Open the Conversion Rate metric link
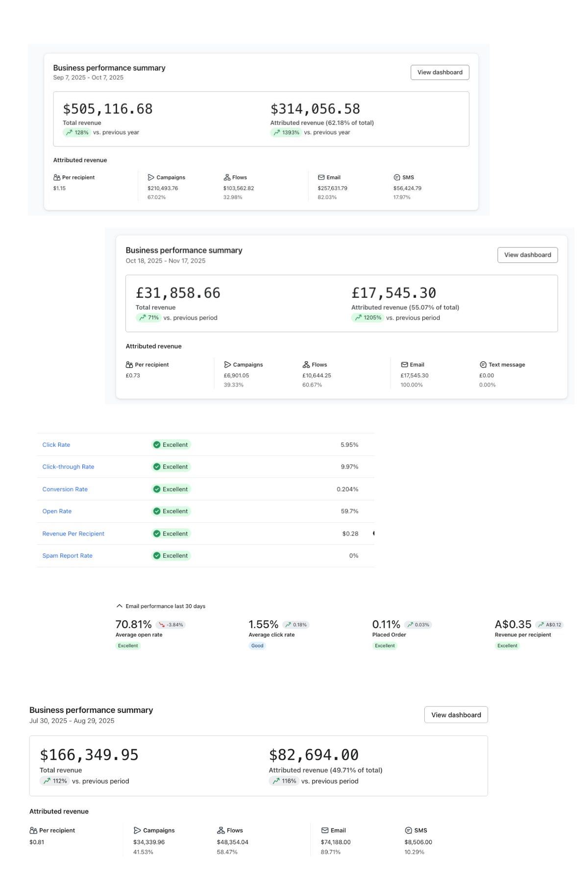 pos(65,489)
